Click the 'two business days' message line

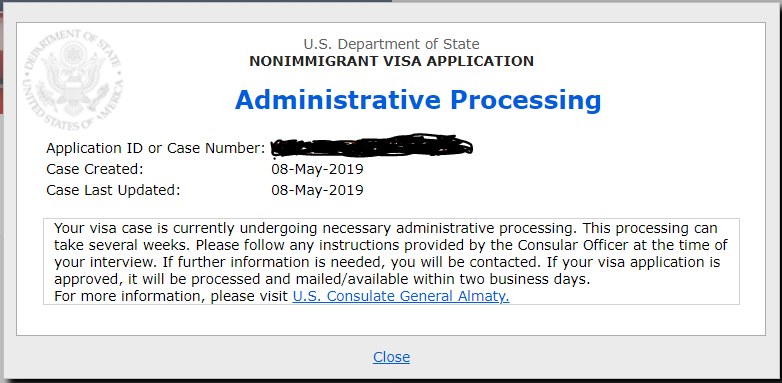322,279
